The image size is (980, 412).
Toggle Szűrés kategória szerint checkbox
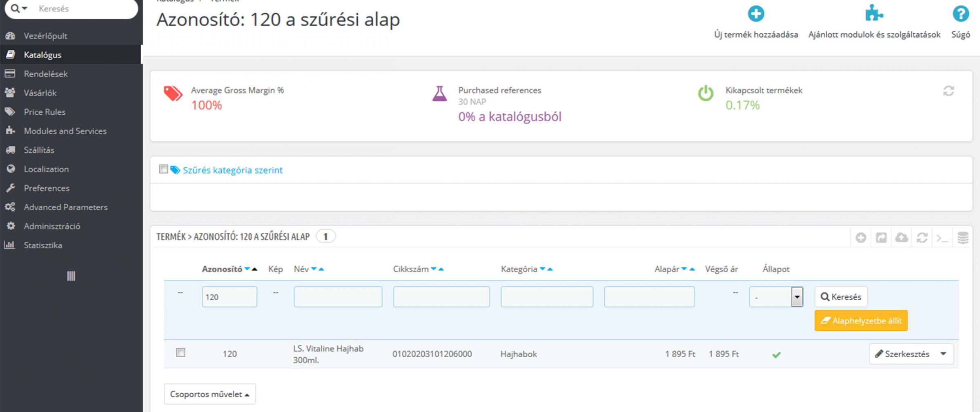[x=163, y=169]
